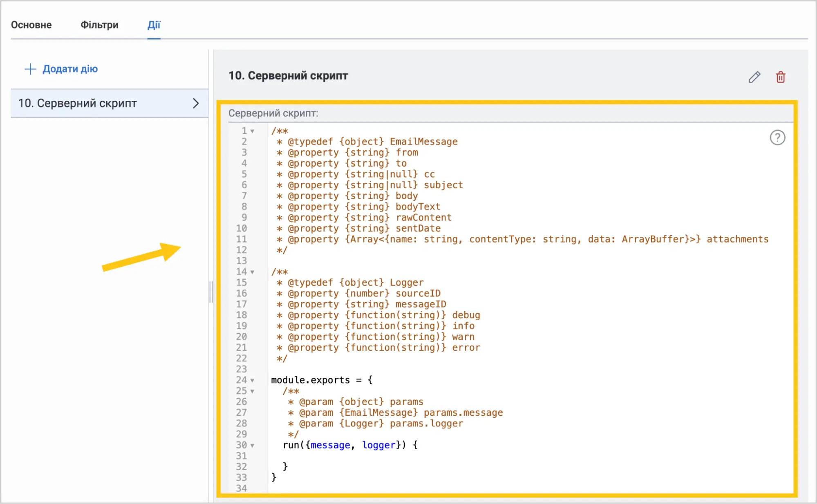Viewport: 817px width, 504px height.
Task: Collapse the module.exports fold at line 24
Action: (253, 381)
